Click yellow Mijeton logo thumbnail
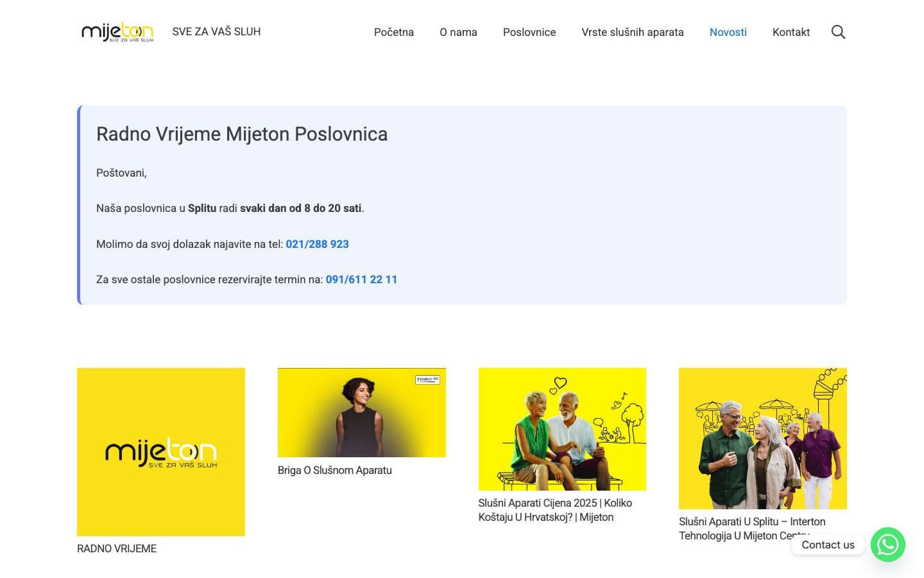Viewport: 924px width, 578px height. pos(161,452)
